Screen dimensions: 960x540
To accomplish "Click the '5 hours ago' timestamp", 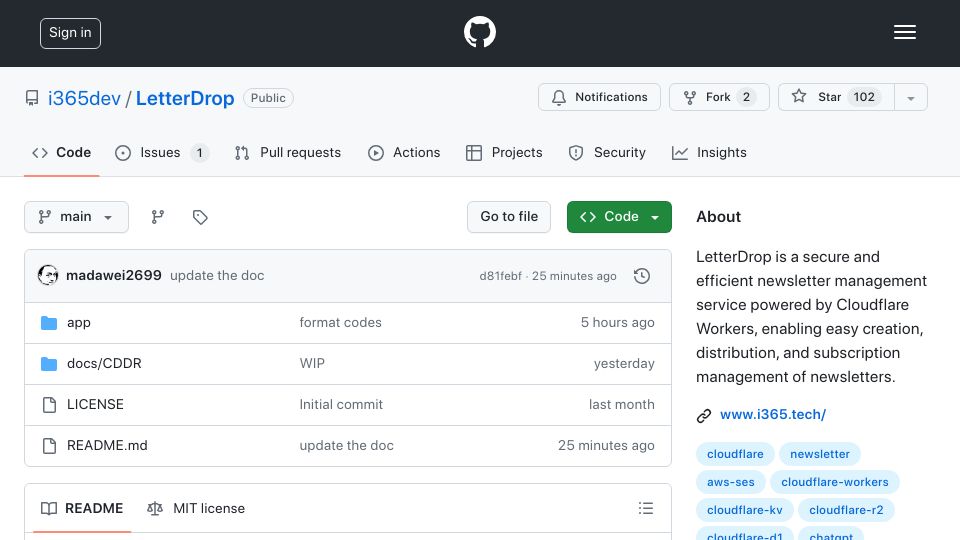I will [618, 323].
